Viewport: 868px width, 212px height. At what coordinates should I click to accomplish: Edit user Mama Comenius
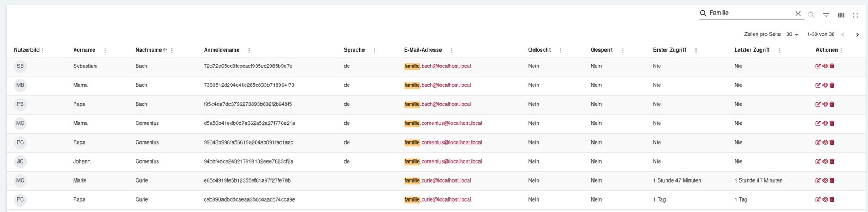[818, 123]
